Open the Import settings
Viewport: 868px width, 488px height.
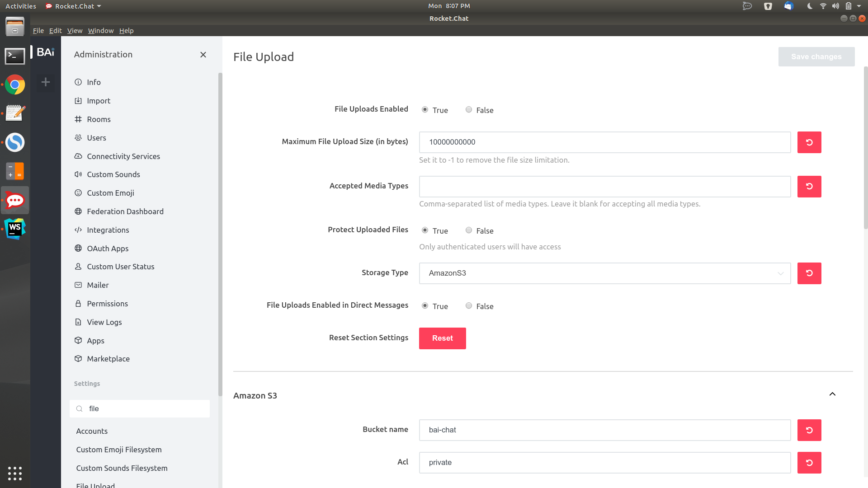coord(99,100)
